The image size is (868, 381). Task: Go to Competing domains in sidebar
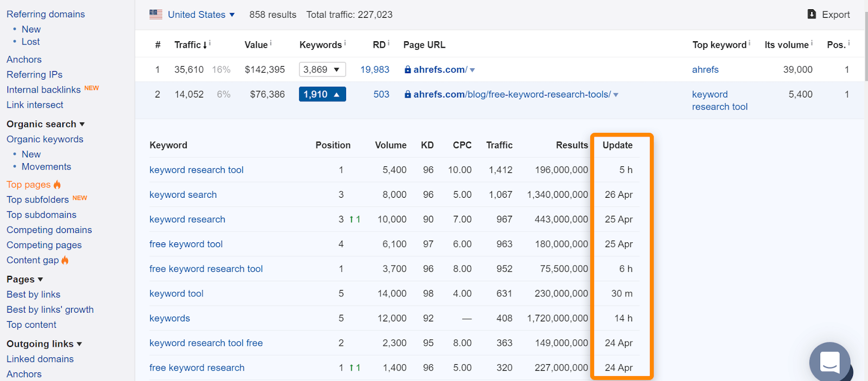coord(49,230)
